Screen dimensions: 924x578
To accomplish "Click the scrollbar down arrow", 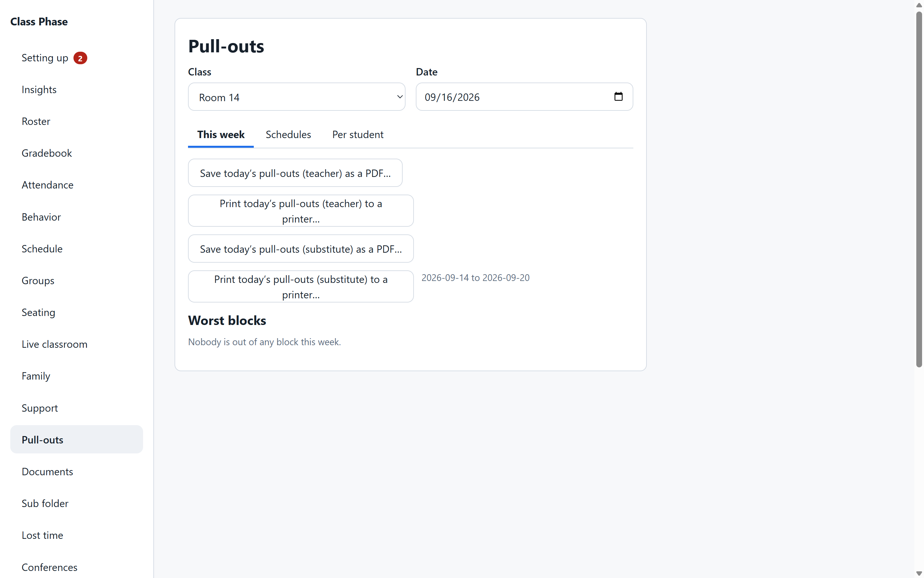I will [919, 573].
